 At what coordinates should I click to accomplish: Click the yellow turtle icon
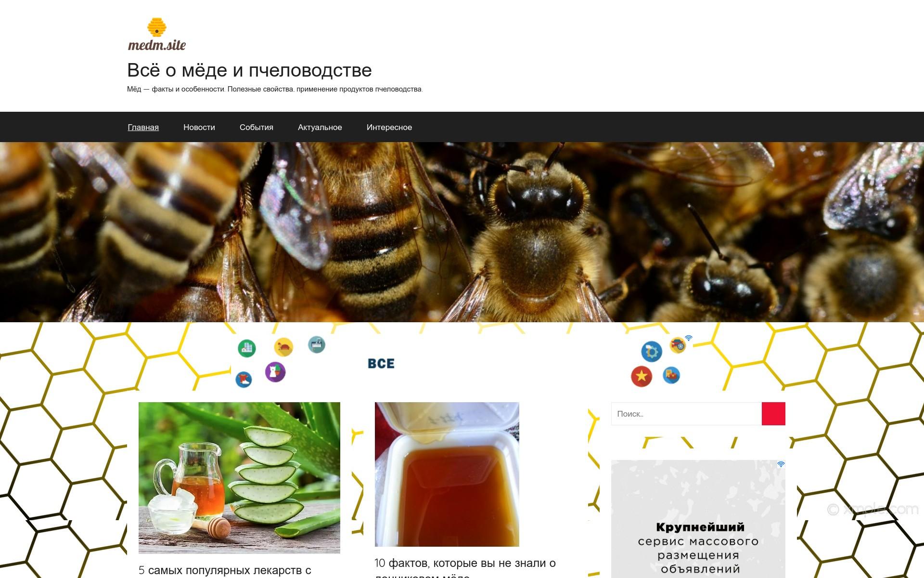pos(283,347)
